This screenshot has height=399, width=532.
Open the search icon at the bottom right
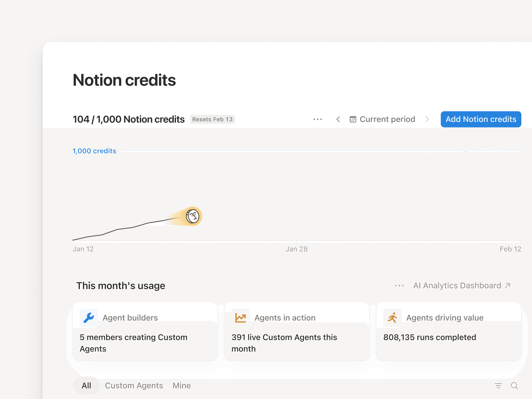(x=514, y=385)
